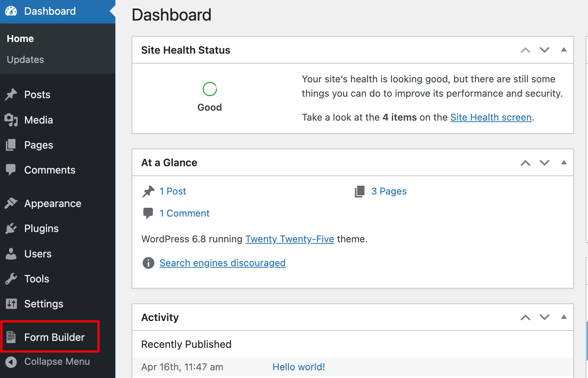Open the Form Builder menu label
588x378 pixels.
54,337
